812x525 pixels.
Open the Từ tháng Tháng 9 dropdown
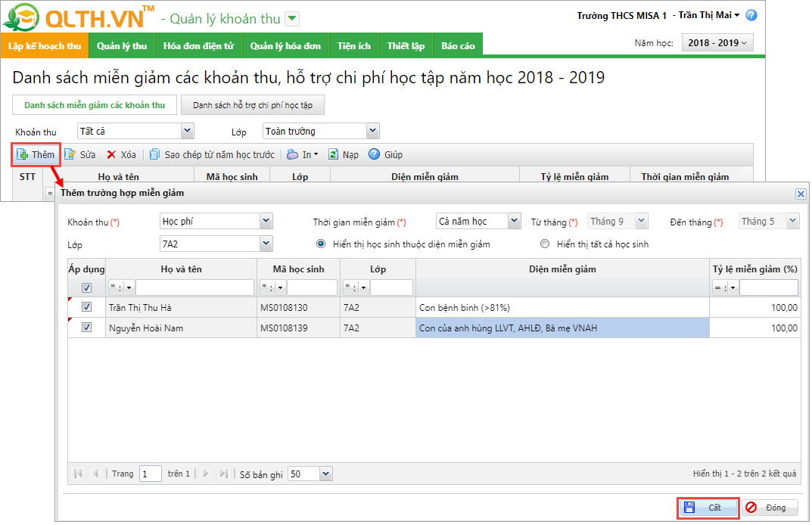pos(642,221)
